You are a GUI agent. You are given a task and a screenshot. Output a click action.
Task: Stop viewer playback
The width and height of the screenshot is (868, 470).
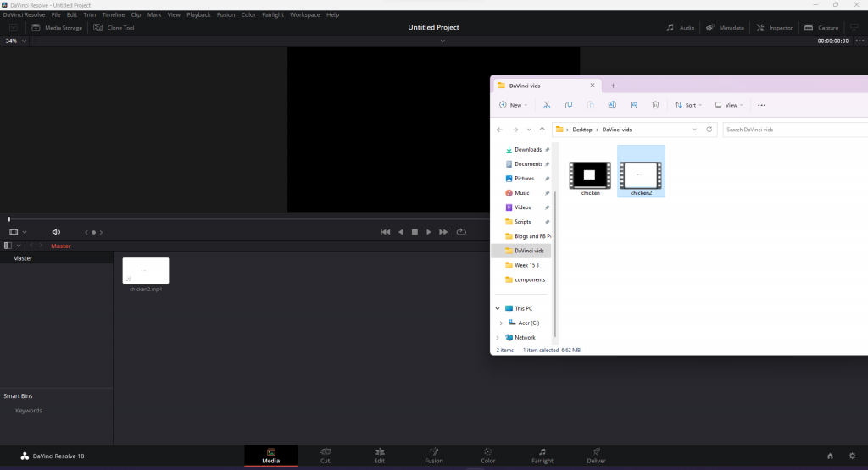pos(415,232)
